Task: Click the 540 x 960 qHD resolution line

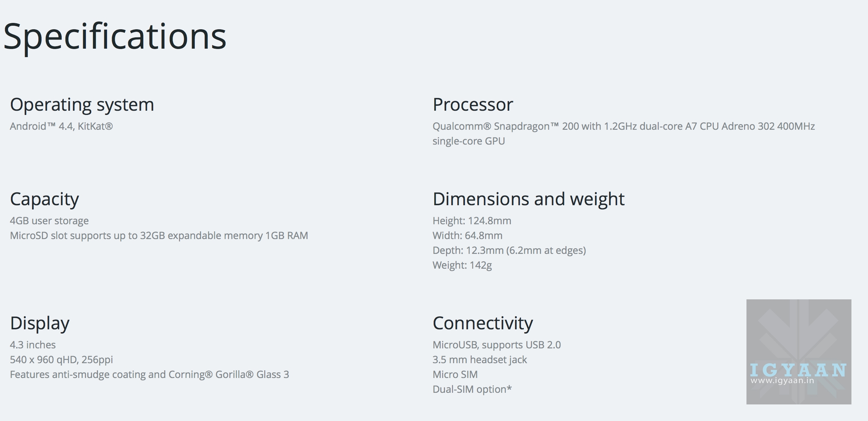Action: pos(61,360)
